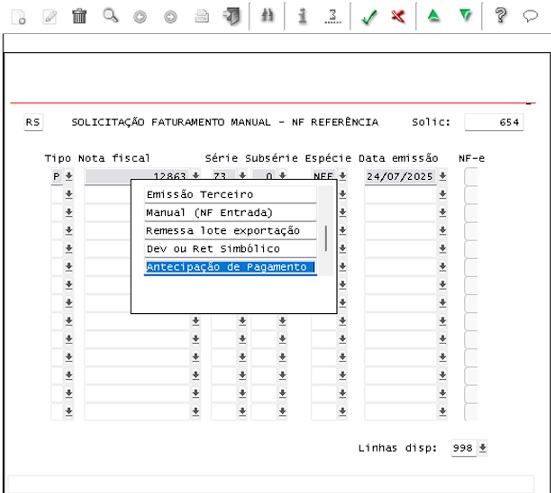Click the green down arrow icon
This screenshot has width=551, height=493.
466,15
